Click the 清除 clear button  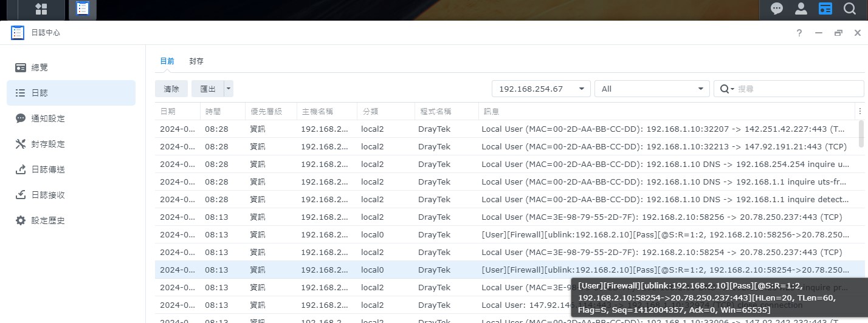point(171,89)
